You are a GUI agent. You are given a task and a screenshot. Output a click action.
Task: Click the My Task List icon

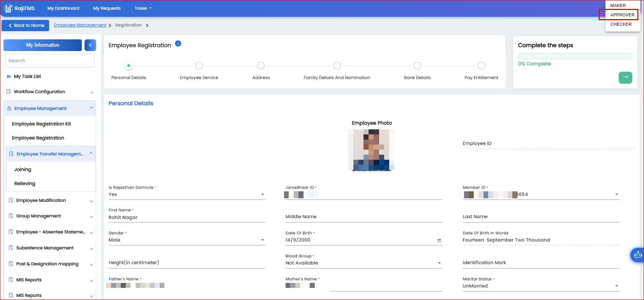(9, 77)
